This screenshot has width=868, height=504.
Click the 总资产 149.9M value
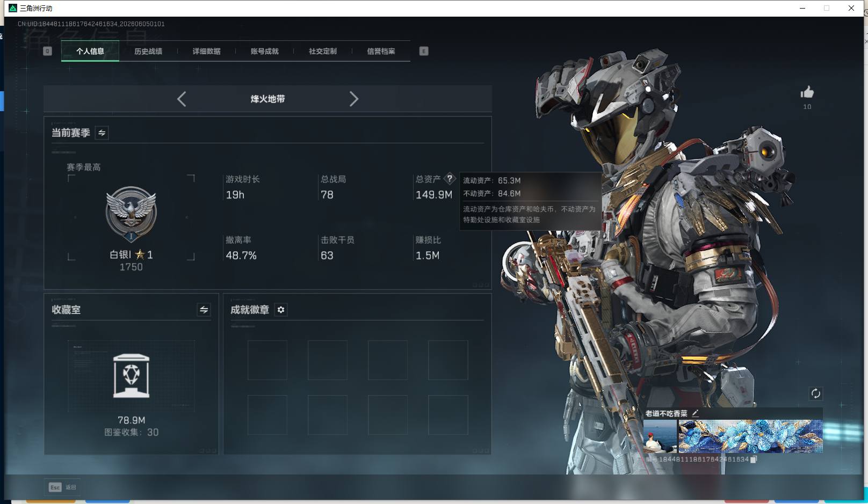[x=434, y=195]
